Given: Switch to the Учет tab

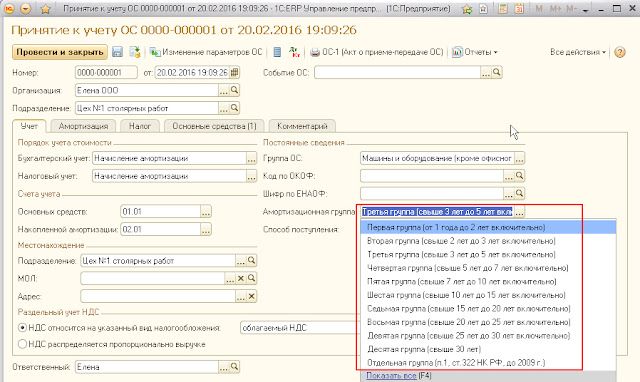Looking at the screenshot, I should tap(29, 126).
